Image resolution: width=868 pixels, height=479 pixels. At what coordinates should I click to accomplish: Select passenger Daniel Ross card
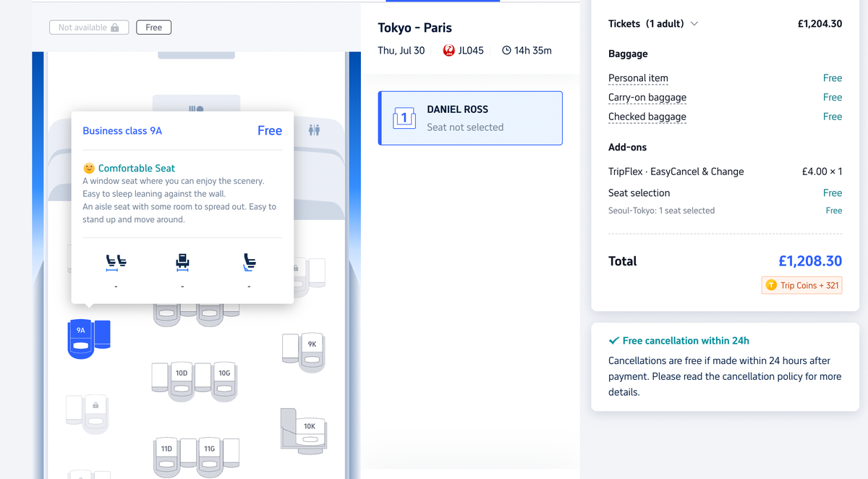pyautogui.click(x=470, y=118)
